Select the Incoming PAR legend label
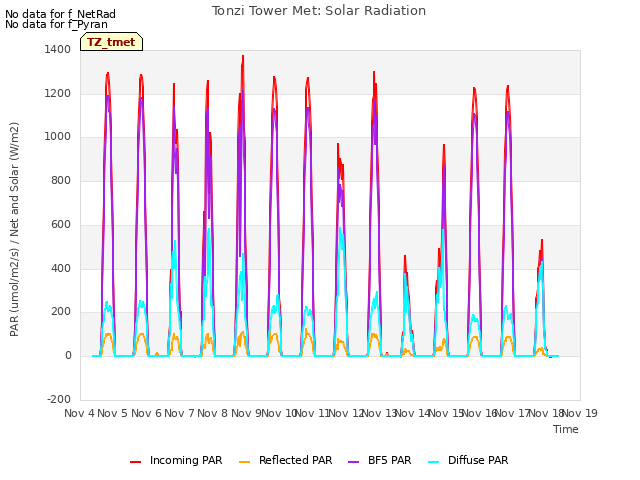This screenshot has width=640, height=480. (x=186, y=460)
